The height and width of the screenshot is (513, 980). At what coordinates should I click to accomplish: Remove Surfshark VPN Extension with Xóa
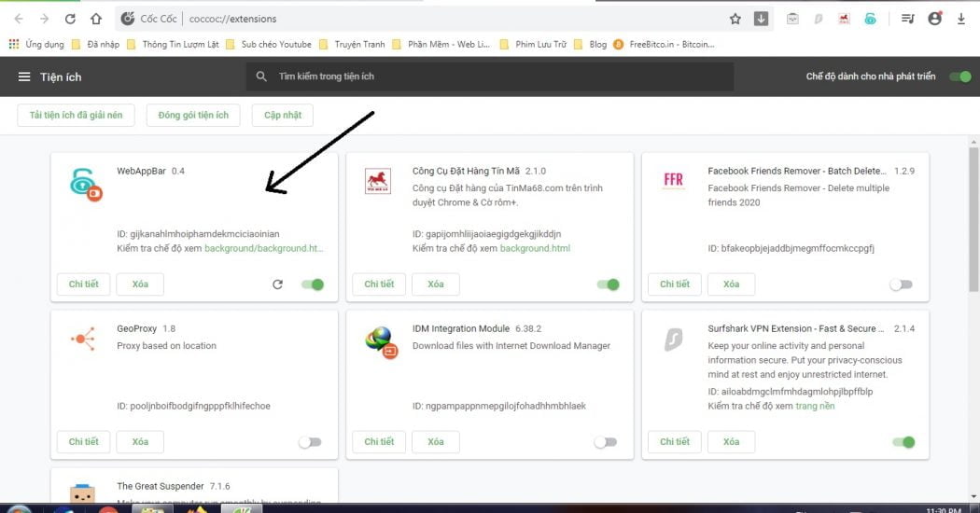click(731, 442)
